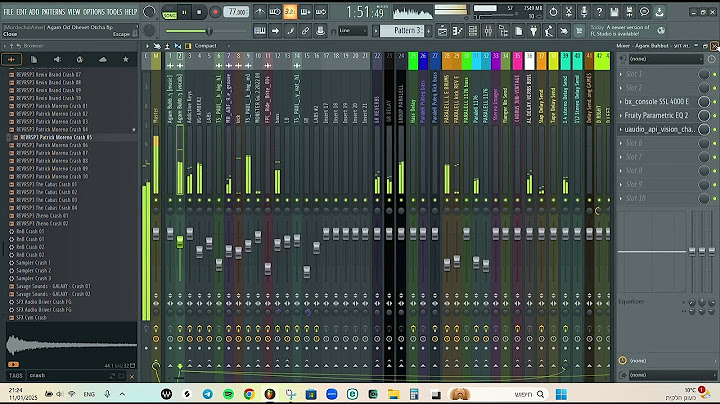Image resolution: width=720 pixels, height=404 pixels.
Task: Select the browser files/project tab icon
Action: point(34,59)
